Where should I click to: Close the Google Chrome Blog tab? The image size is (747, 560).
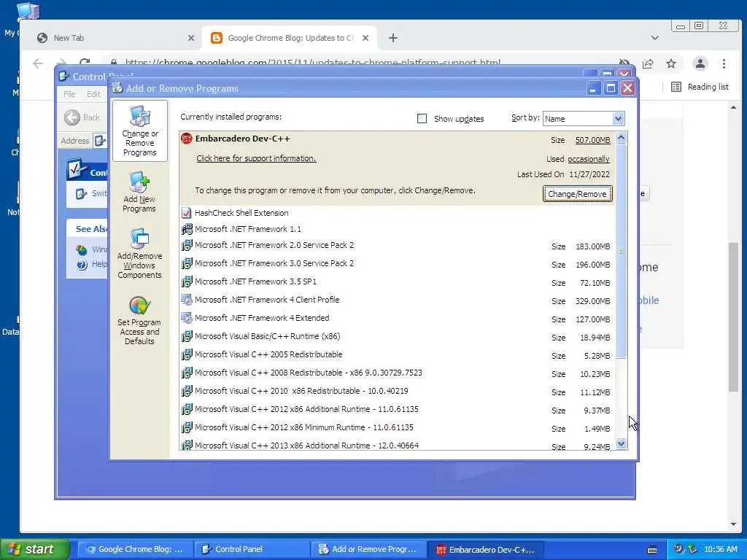coord(365,38)
